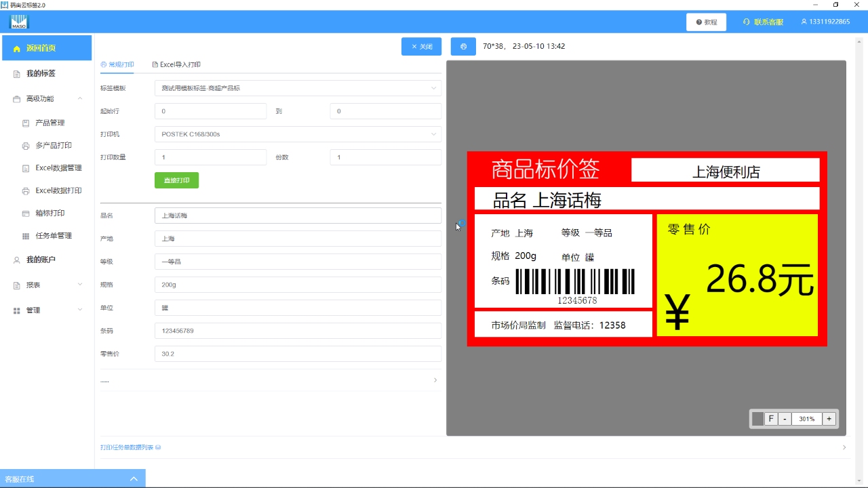Click the briefcase icon beside 高级功能
This screenshot has height=488, width=868.
click(x=17, y=99)
